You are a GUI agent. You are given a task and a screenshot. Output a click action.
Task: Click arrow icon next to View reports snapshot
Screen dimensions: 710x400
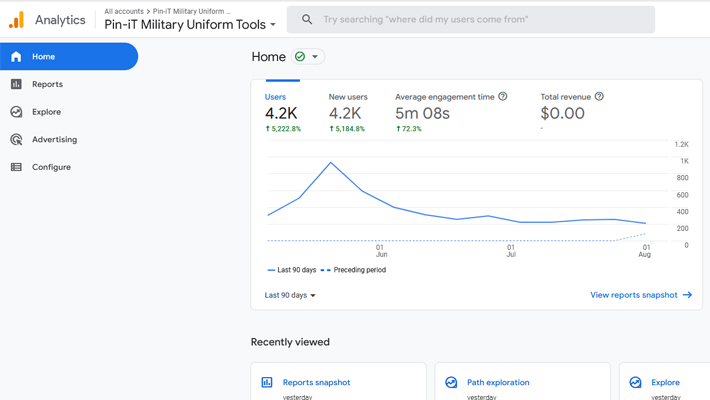pos(687,295)
